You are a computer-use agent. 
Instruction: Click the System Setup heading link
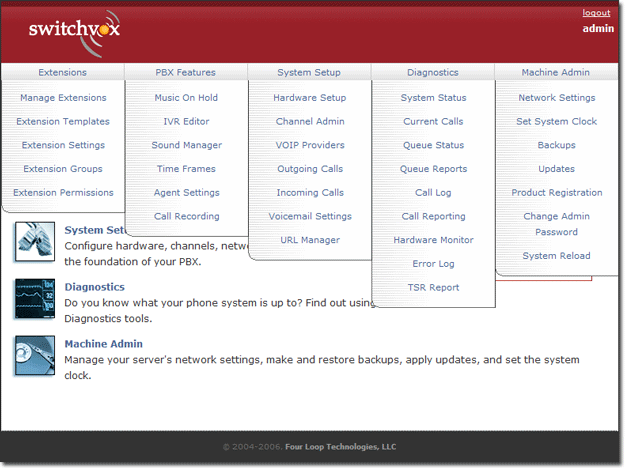(x=95, y=230)
